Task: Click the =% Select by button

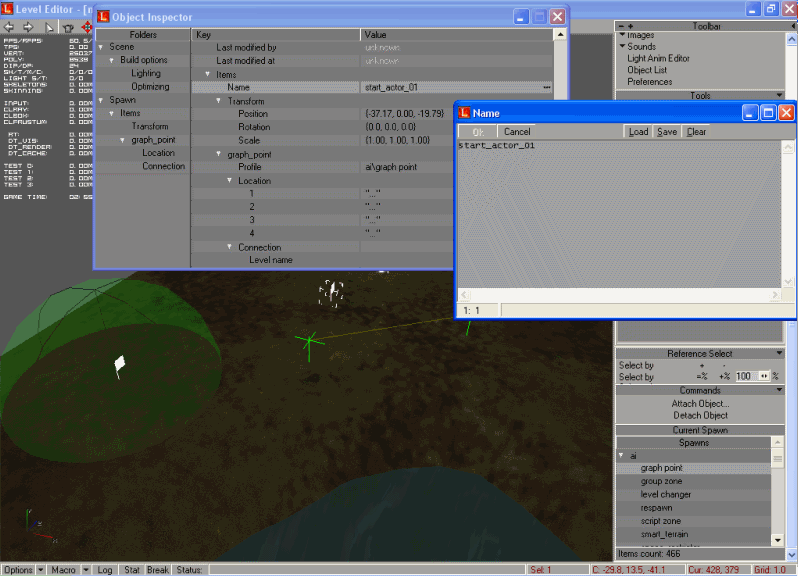Action: coord(702,377)
